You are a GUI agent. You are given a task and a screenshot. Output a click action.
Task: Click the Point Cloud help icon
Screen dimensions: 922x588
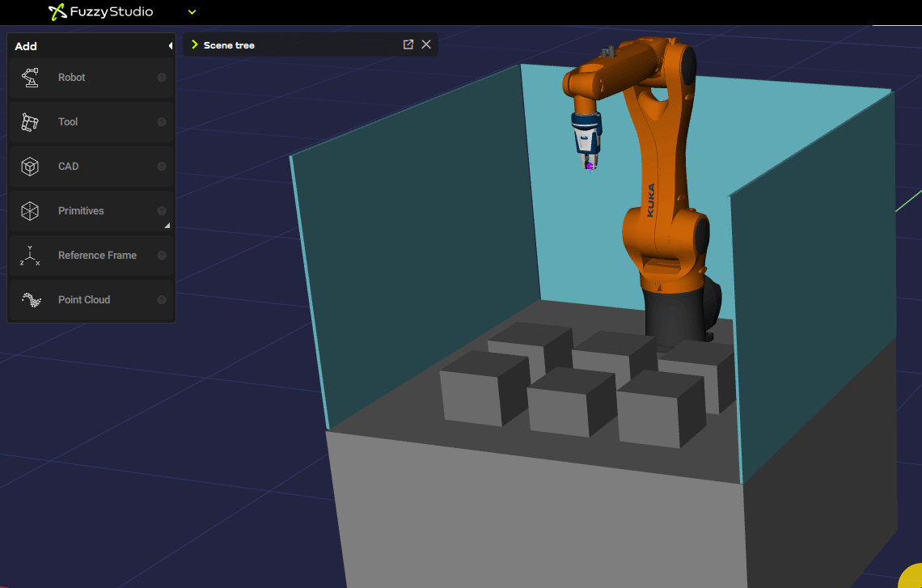click(x=162, y=300)
